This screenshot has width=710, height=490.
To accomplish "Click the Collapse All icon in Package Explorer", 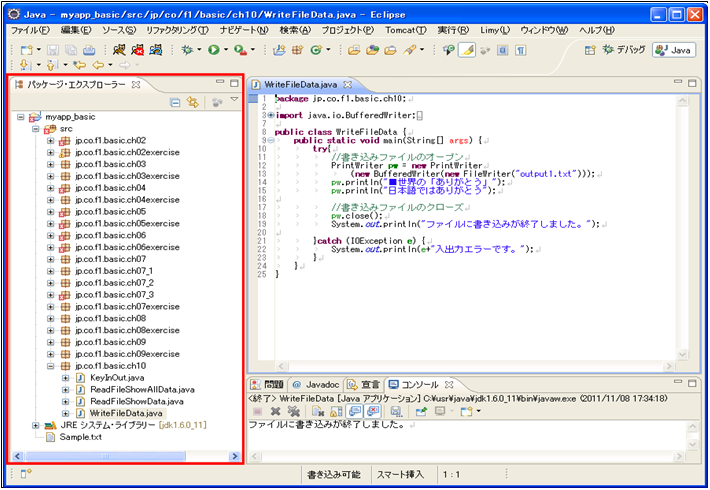I will click(x=175, y=102).
